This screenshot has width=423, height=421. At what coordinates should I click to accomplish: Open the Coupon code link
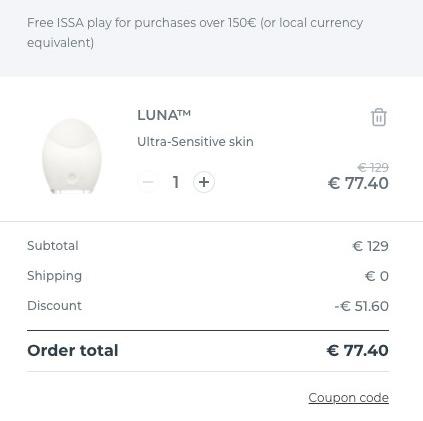(x=348, y=397)
